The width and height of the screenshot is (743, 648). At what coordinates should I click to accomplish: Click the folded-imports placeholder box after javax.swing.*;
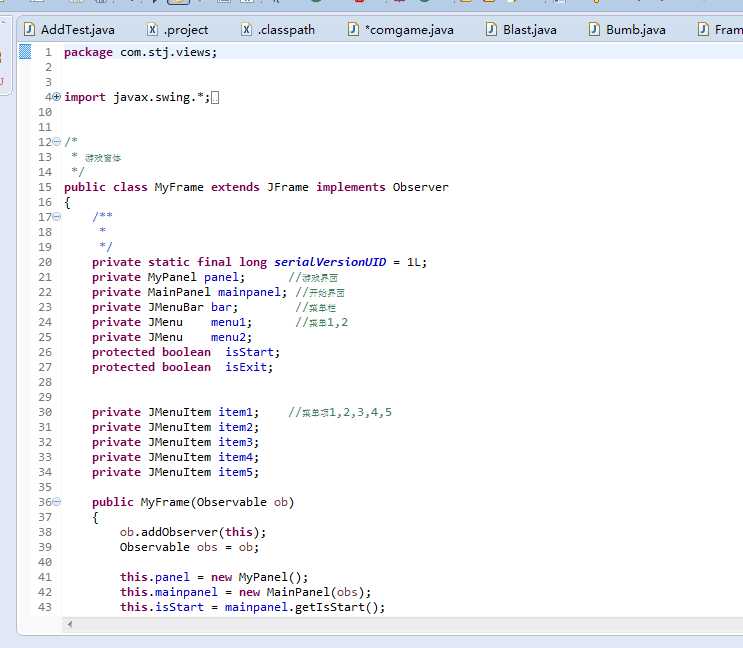[215, 98]
